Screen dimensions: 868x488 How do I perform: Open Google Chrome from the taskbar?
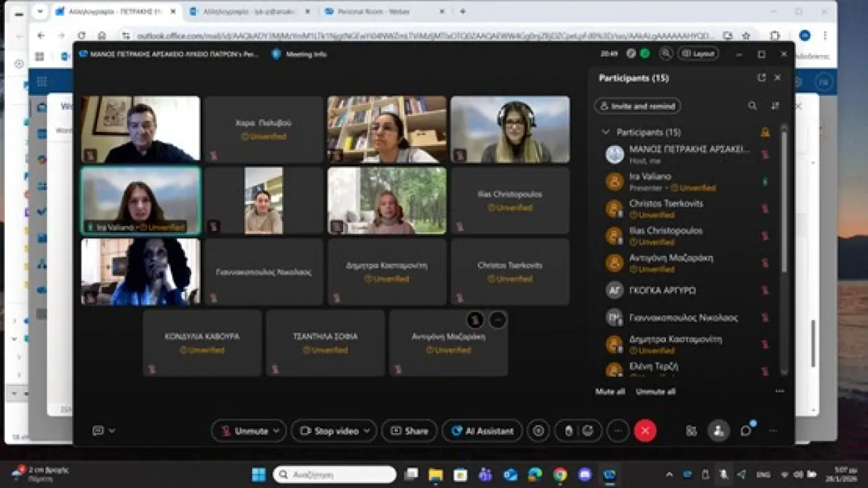pyautogui.click(x=559, y=474)
